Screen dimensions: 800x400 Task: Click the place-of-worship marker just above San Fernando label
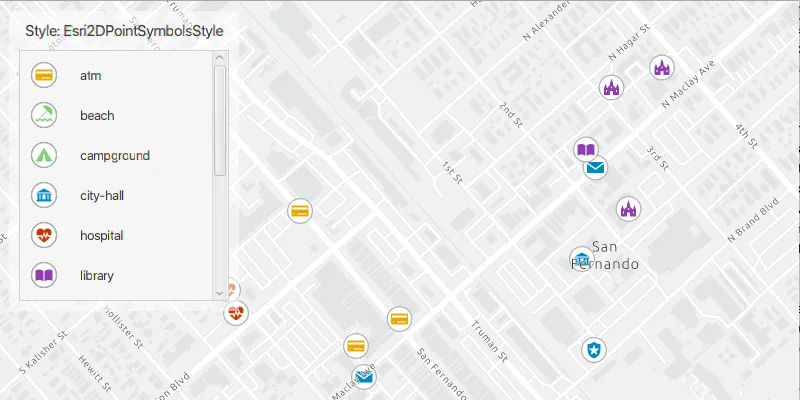(629, 209)
